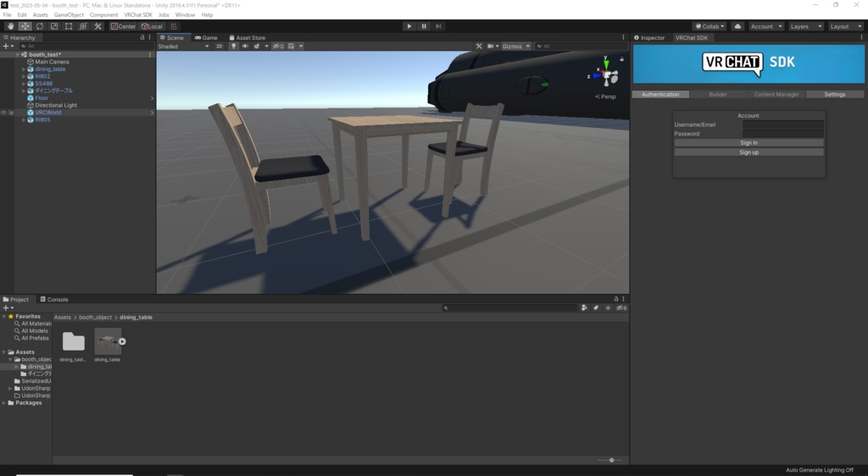Screen dimensions: 868x476
Task: Open booth_test scene options menu
Action: click(150, 55)
